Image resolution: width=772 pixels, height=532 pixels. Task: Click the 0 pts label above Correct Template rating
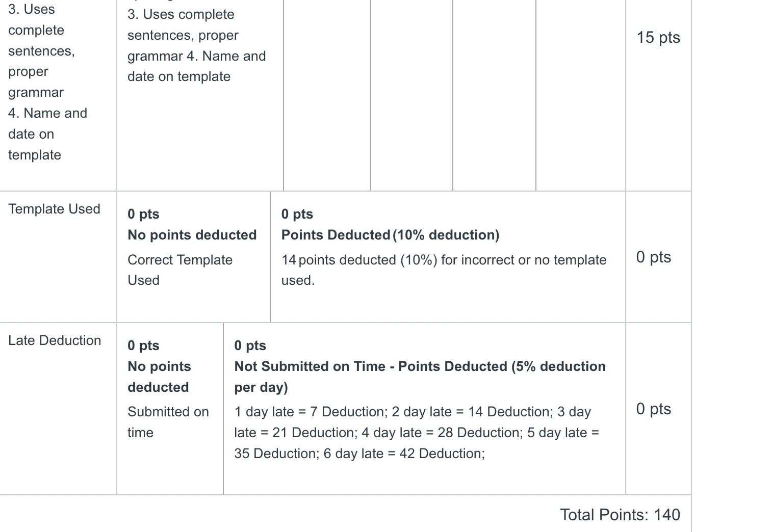[x=143, y=214]
